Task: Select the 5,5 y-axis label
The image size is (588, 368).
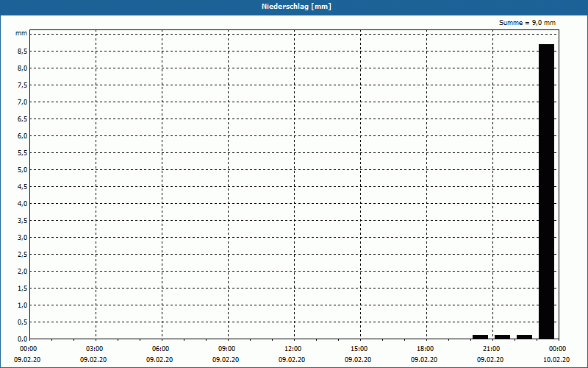Action: [x=23, y=152]
